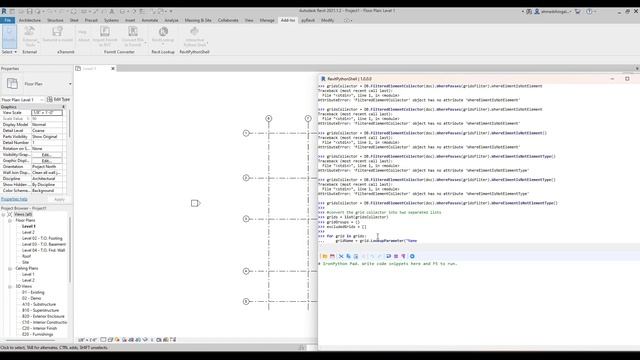640x360 pixels.
Task: Select the C20 - Interior Finish view
Action: tap(40, 329)
